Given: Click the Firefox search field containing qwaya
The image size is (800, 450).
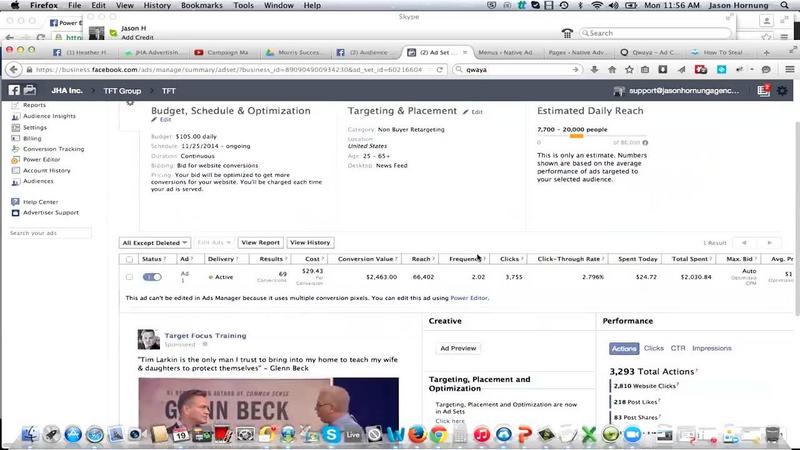Looking at the screenshot, I should [518, 69].
